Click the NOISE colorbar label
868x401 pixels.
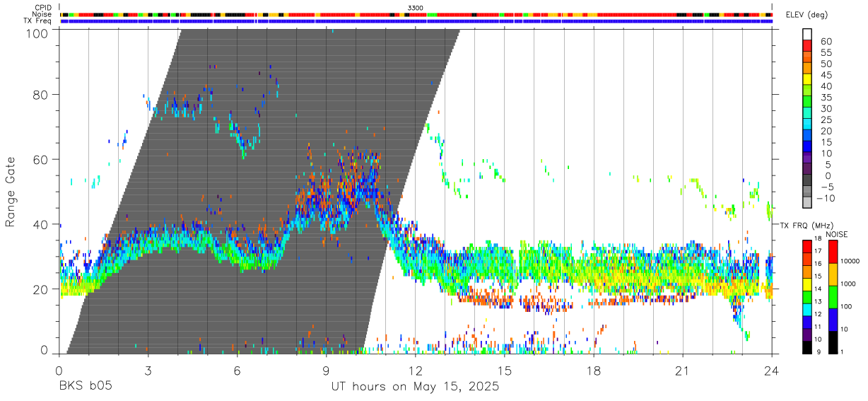point(838,235)
